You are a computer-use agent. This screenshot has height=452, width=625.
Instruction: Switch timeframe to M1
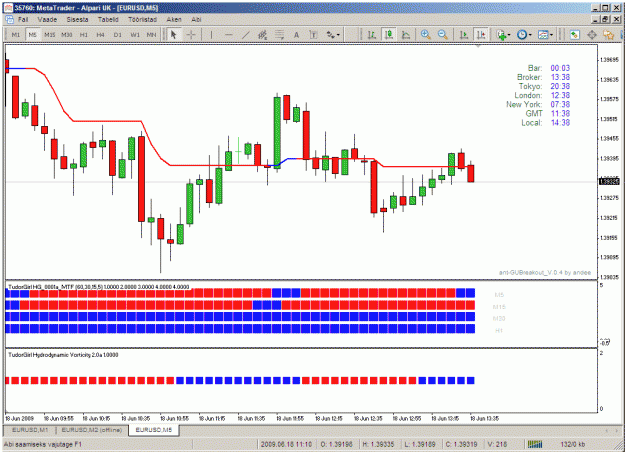click(16, 35)
